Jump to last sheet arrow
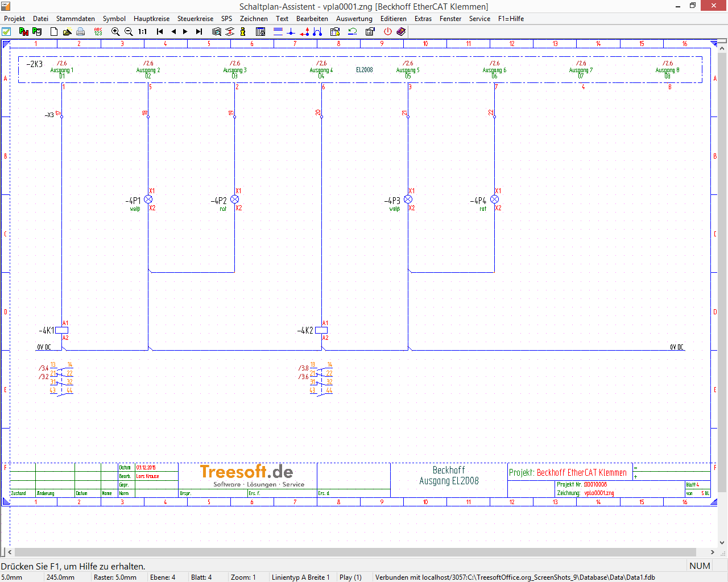Image resolution: width=728 pixels, height=582 pixels. click(199, 32)
